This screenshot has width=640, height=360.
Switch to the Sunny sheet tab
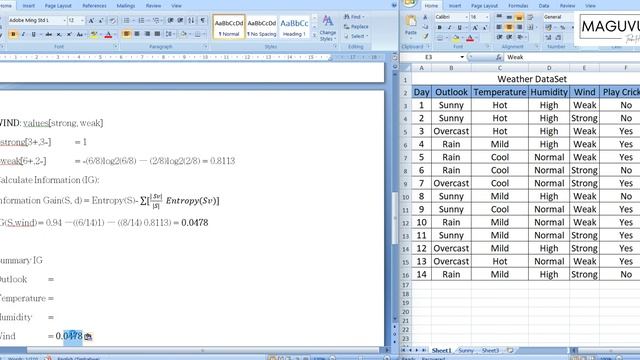click(466, 350)
